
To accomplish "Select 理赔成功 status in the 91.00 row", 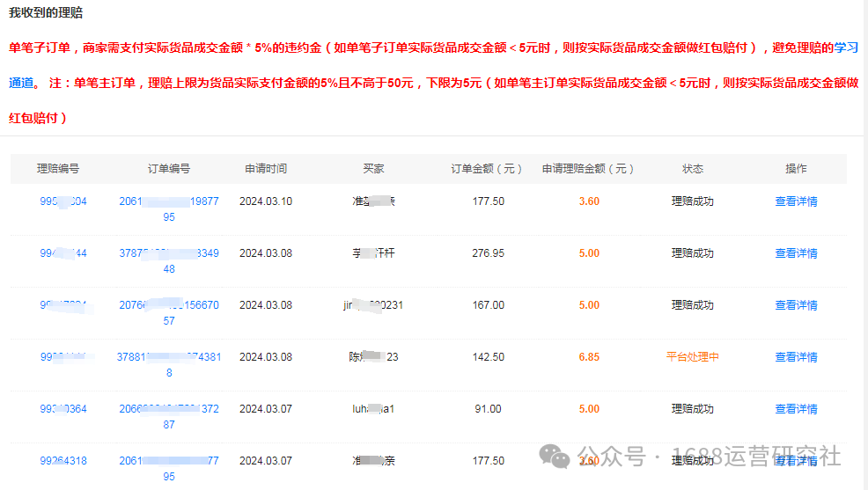I will (x=693, y=409).
